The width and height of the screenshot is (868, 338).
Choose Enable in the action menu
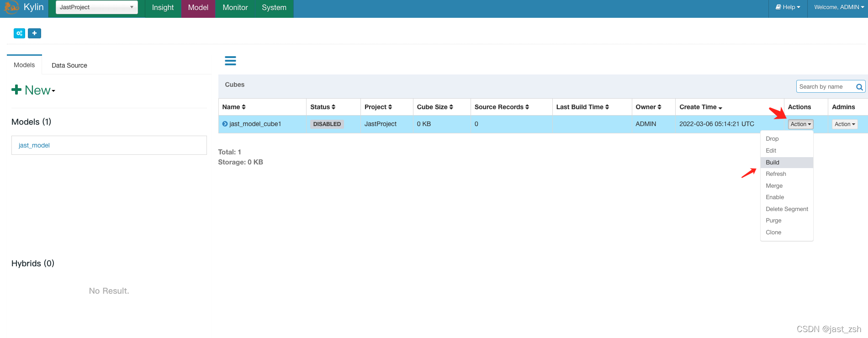[x=787, y=197]
